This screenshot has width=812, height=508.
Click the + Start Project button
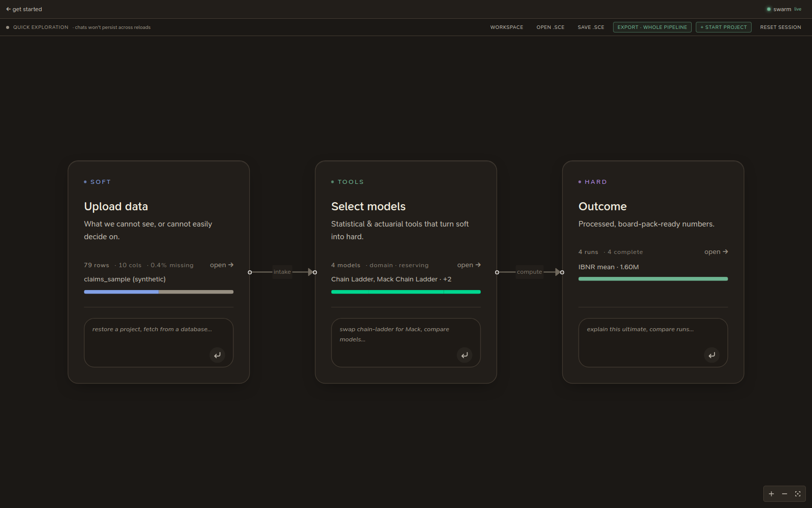coord(723,27)
